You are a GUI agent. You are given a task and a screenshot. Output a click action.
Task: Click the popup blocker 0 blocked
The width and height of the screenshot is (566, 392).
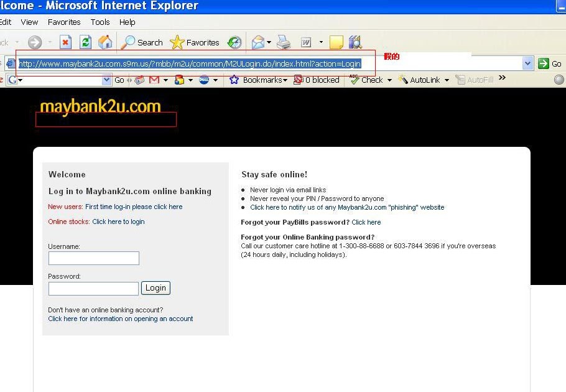[x=317, y=80]
